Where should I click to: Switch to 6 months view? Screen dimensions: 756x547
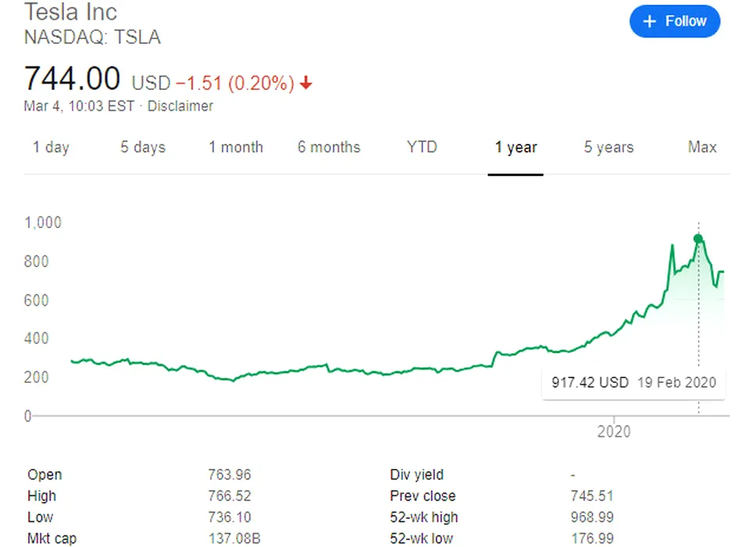329,147
